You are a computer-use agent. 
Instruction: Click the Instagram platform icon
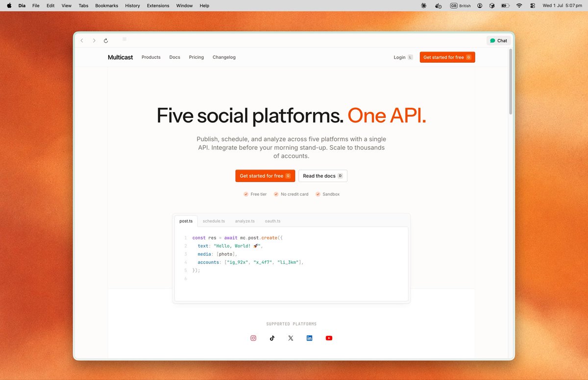click(x=253, y=338)
